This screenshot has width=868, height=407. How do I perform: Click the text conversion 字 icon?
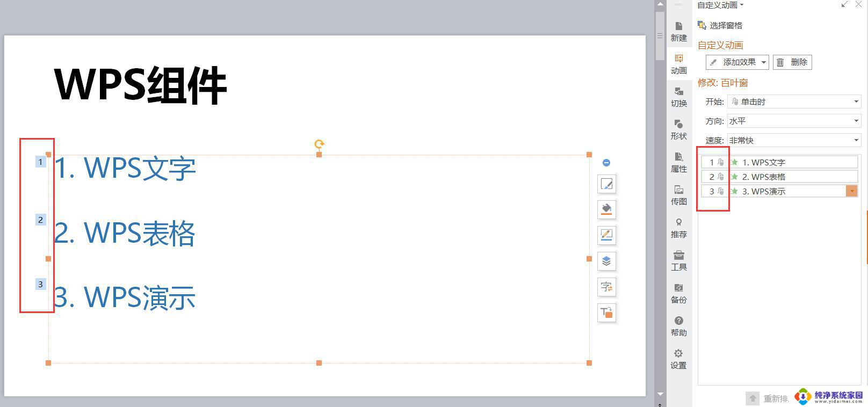[606, 287]
